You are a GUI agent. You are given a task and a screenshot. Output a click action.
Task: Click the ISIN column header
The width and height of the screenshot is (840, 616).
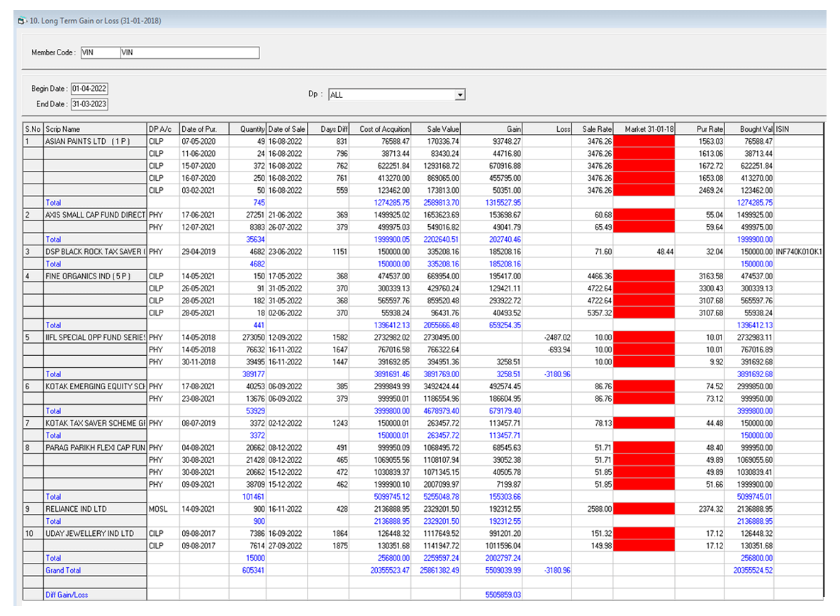(798, 129)
